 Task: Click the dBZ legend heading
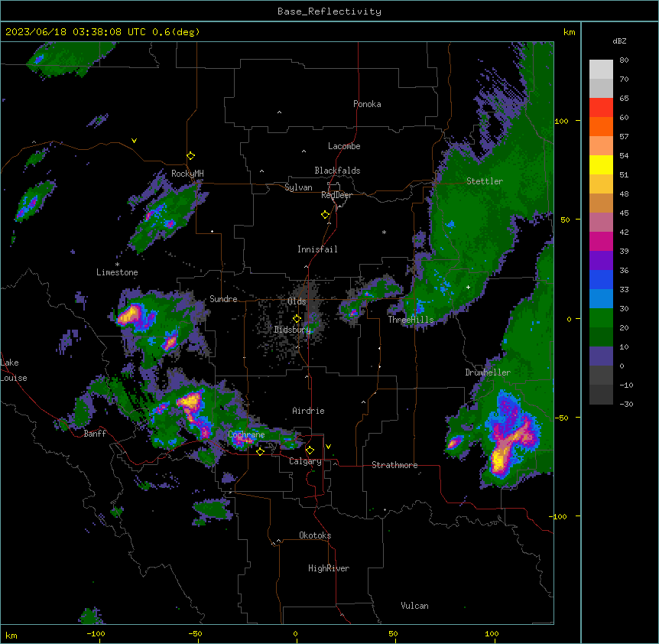coord(619,41)
